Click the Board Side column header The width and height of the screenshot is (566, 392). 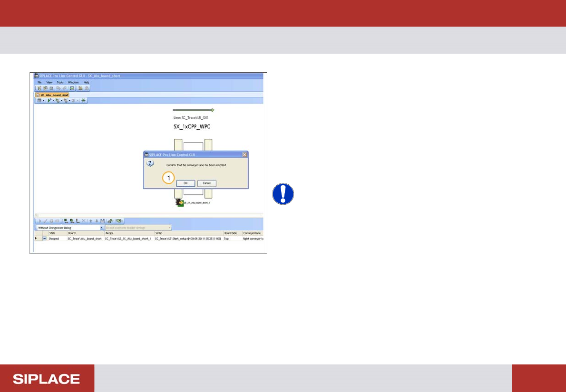(233, 233)
